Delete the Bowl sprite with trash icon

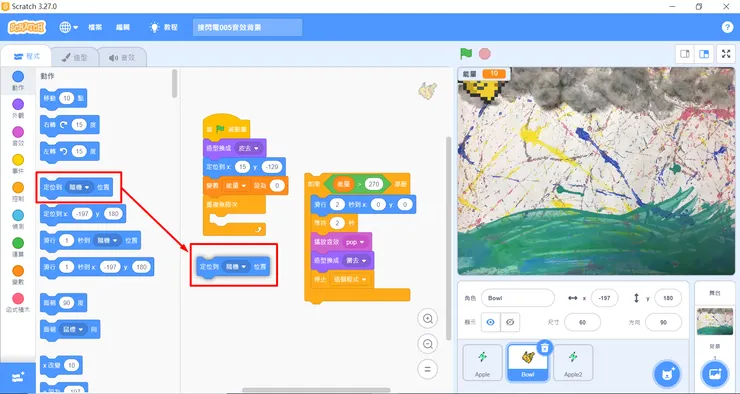[x=545, y=348]
